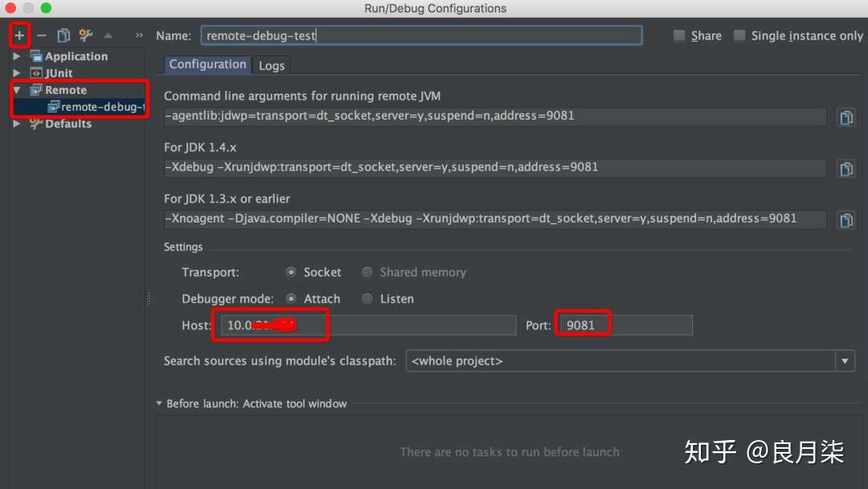Select the Attach debugger mode
Viewport: 868px width, 489px height.
pyautogui.click(x=291, y=299)
